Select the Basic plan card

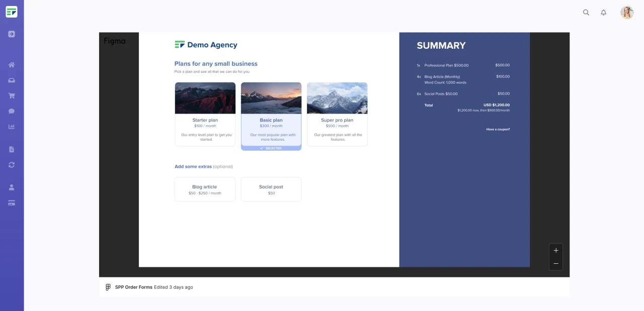pos(271,117)
